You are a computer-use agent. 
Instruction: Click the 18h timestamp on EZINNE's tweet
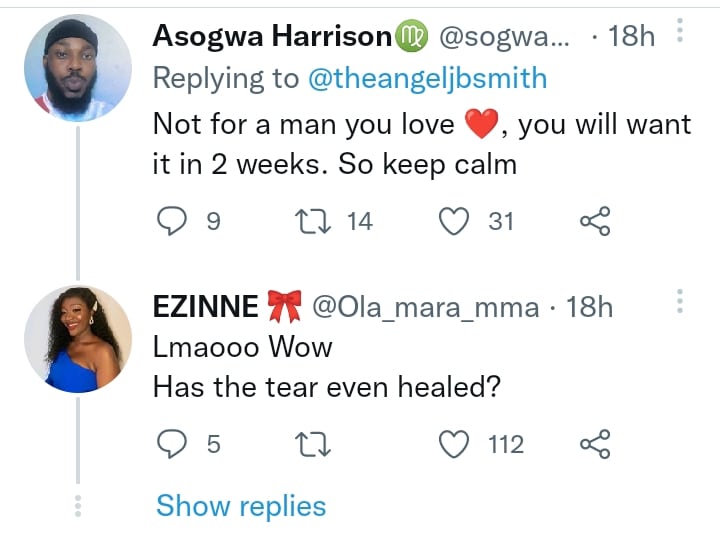pos(590,307)
